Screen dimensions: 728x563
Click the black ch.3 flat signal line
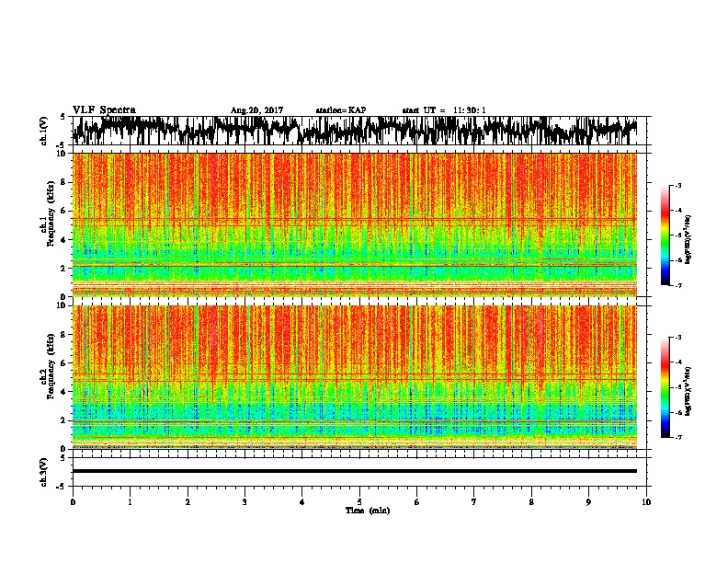coord(355,471)
